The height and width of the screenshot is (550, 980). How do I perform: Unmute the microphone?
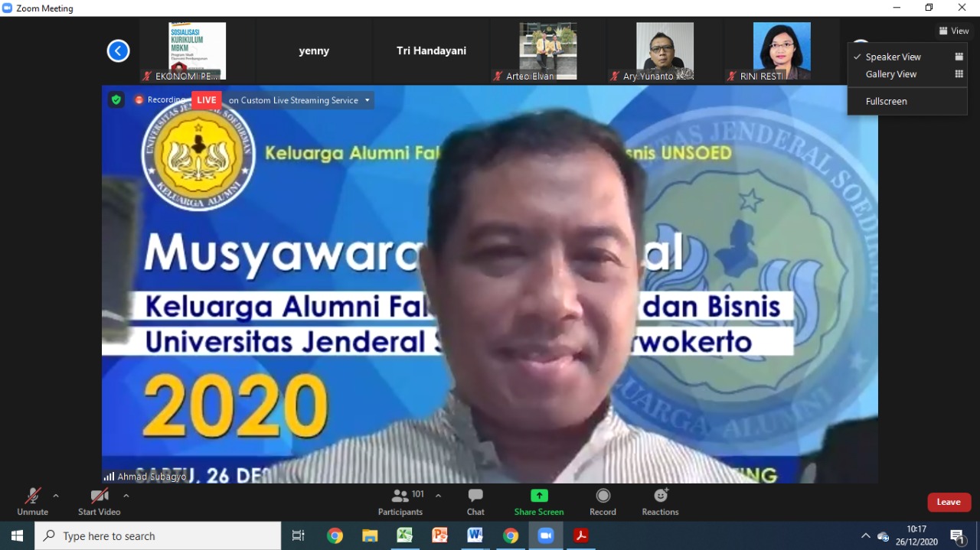point(32,501)
